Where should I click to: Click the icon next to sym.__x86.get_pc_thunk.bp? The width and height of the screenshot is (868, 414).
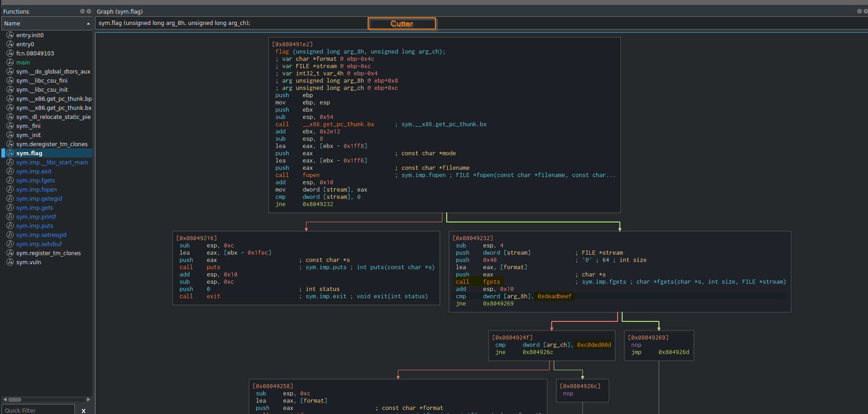click(10, 99)
